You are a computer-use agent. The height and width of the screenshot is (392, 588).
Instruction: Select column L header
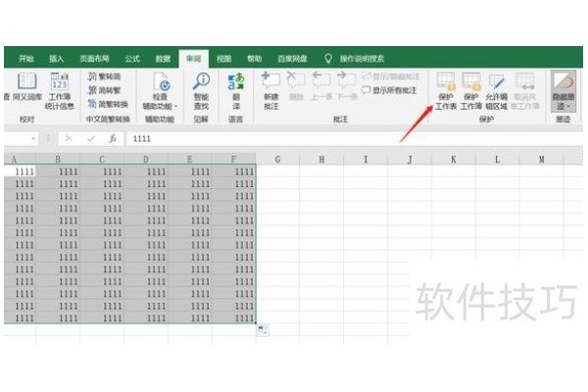tap(498, 160)
